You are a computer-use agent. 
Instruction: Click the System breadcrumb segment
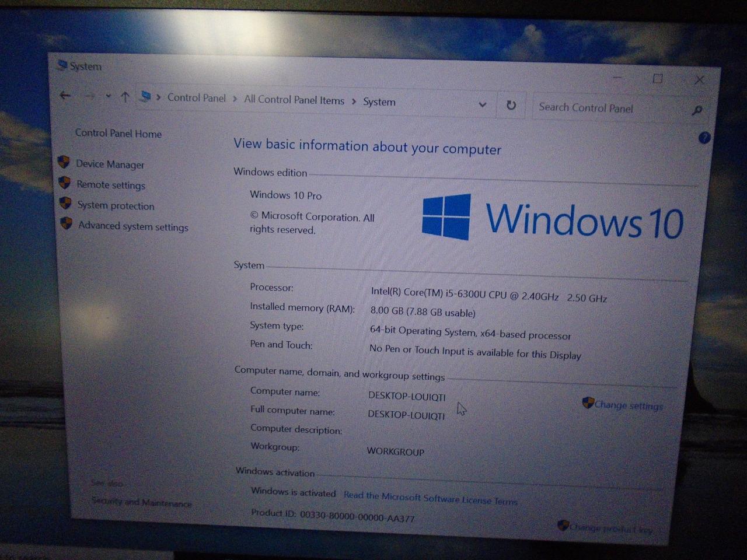[x=379, y=101]
